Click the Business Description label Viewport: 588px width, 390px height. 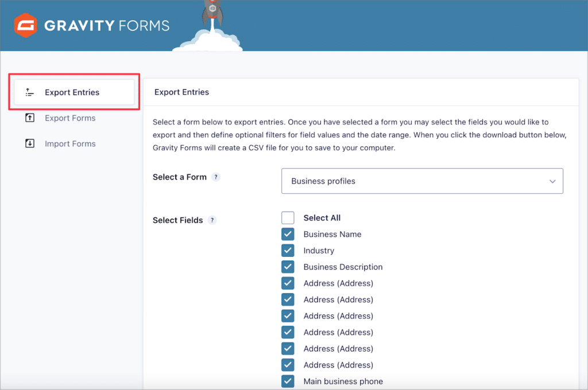click(x=343, y=267)
